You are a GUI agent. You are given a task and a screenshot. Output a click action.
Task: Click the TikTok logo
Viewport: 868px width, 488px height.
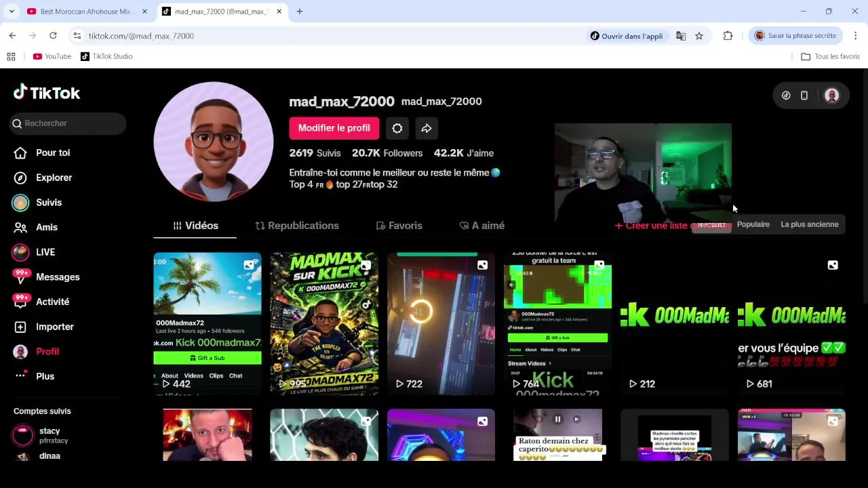click(x=47, y=93)
